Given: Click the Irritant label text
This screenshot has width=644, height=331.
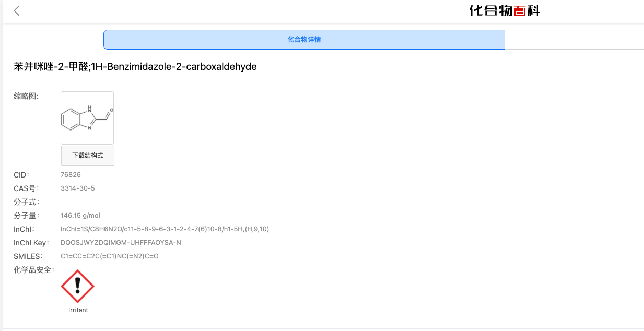Looking at the screenshot, I should click(x=78, y=310).
